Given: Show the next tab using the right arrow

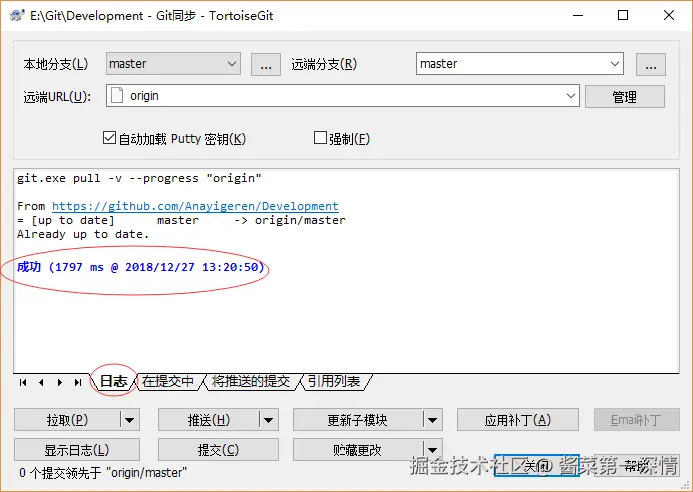Looking at the screenshot, I should [60, 382].
